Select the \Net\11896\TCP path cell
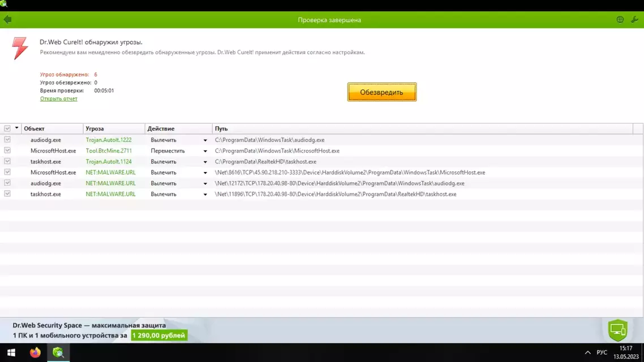 (x=336, y=194)
